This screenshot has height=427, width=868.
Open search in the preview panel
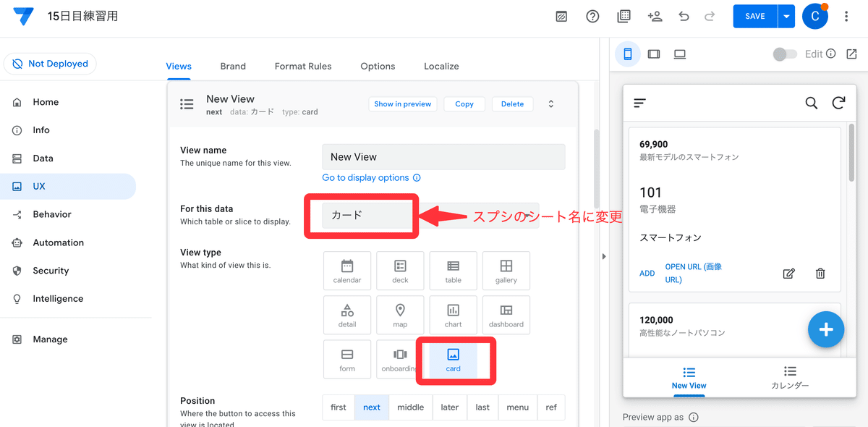click(x=811, y=103)
